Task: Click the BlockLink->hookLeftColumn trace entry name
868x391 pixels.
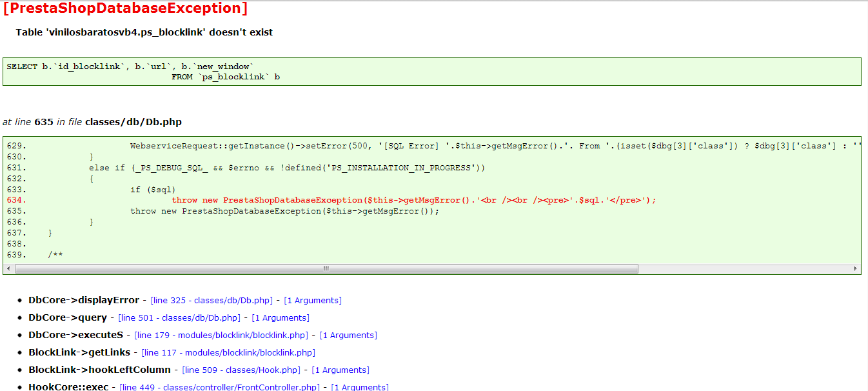Action: click(x=100, y=370)
